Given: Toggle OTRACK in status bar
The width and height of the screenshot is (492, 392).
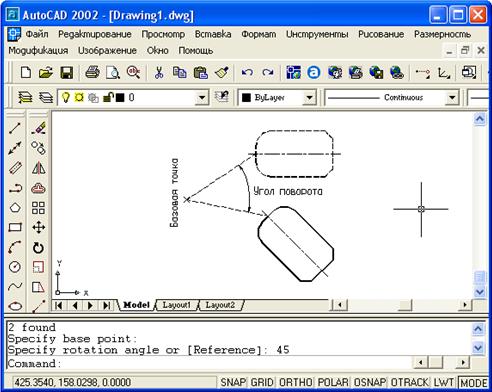Looking at the screenshot, I should pyautogui.click(x=409, y=382).
